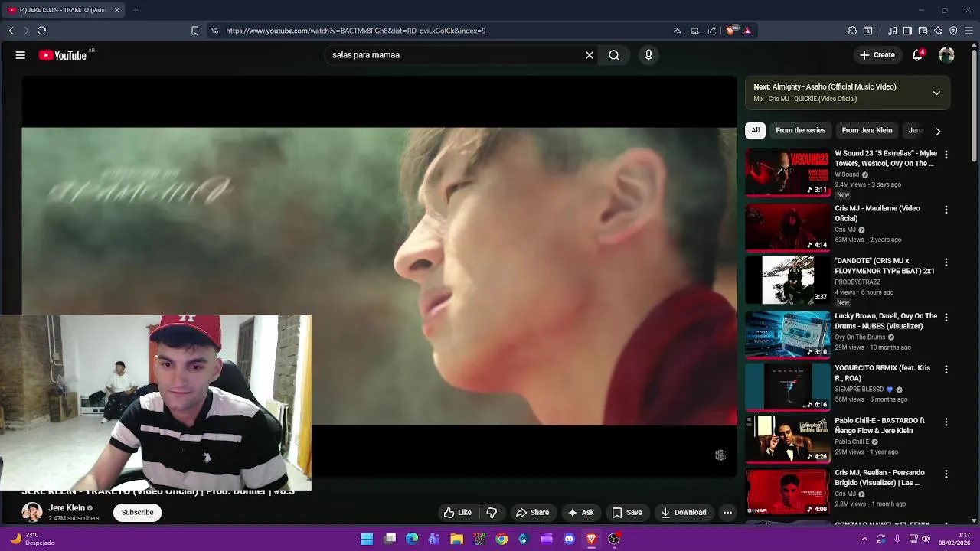Click the share icon in the address bar
The height and width of the screenshot is (551, 980).
click(x=712, y=31)
